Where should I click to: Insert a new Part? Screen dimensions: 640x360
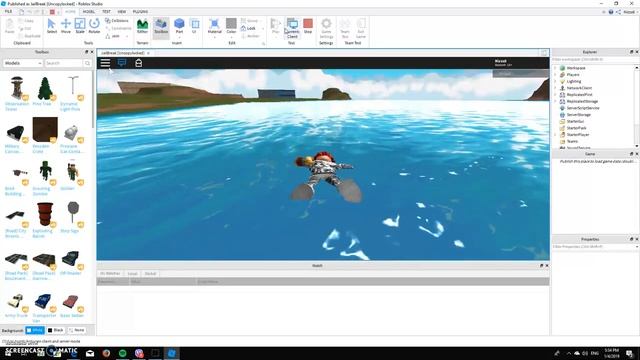pyautogui.click(x=179, y=24)
